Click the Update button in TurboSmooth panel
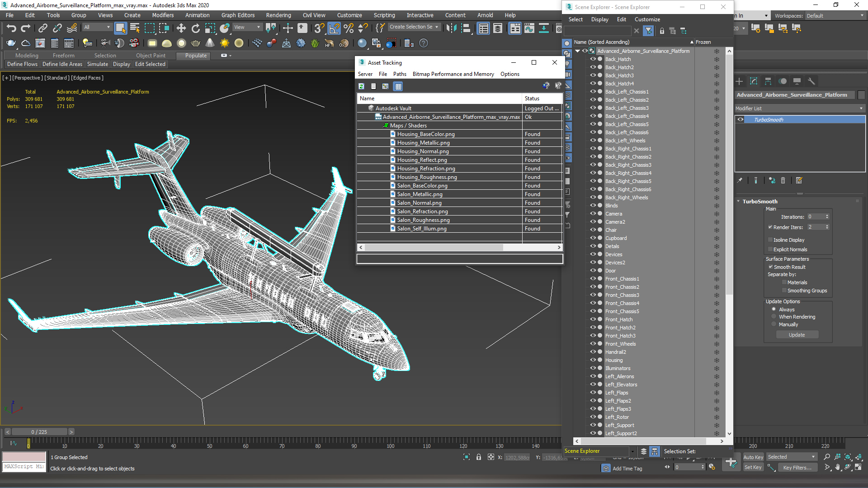The width and height of the screenshot is (868, 488). pos(797,334)
